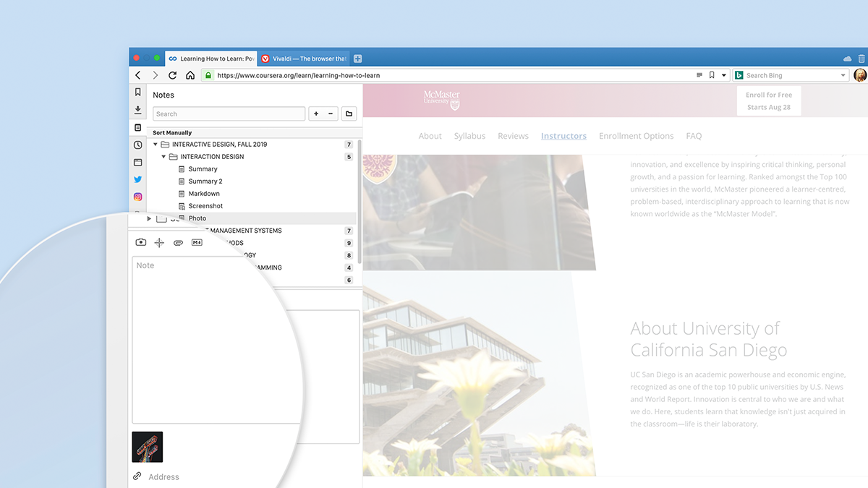This screenshot has width=868, height=488.
Task: Open the Bookmarks panel in the sidebar
Action: click(137, 92)
